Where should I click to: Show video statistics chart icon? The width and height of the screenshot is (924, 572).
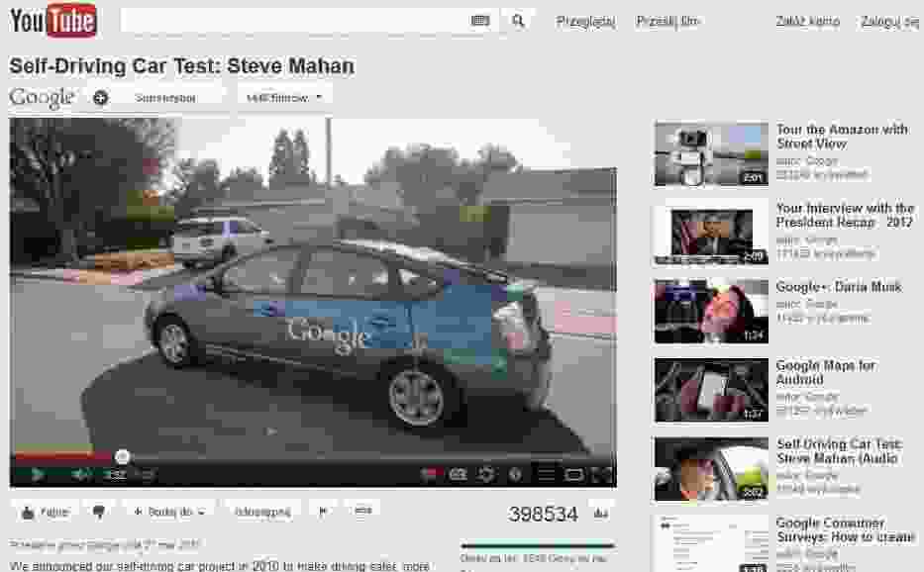click(x=601, y=514)
